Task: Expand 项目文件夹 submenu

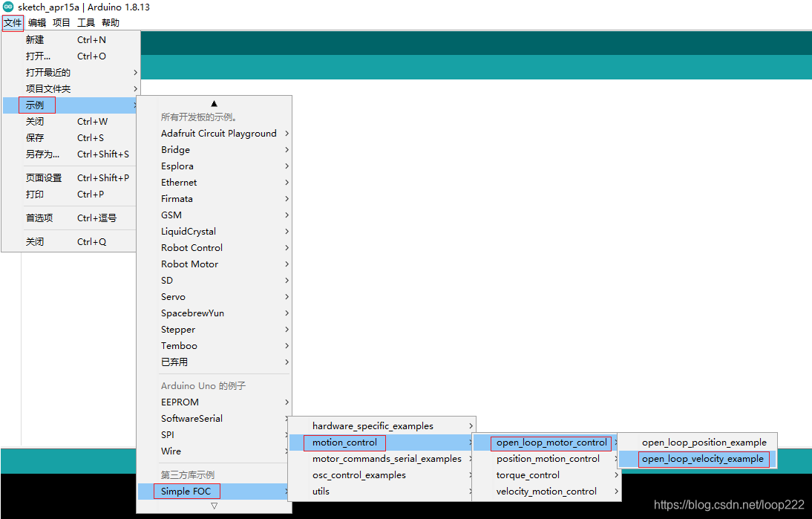Action: (71, 88)
